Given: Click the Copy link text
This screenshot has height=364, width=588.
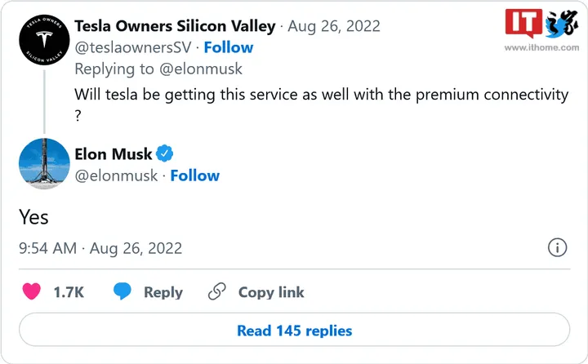Looking at the screenshot, I should point(271,292).
